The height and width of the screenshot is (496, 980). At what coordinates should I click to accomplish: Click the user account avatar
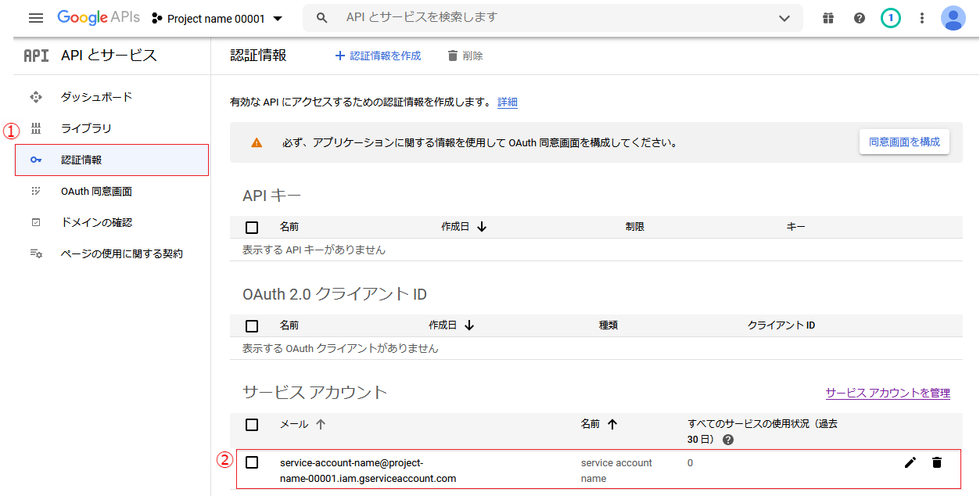(953, 18)
